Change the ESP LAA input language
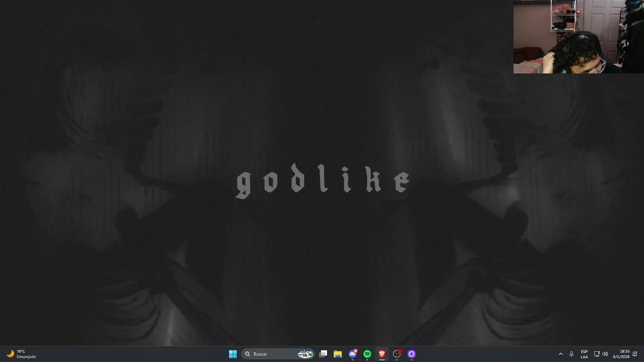The width and height of the screenshot is (644, 362). tap(584, 354)
